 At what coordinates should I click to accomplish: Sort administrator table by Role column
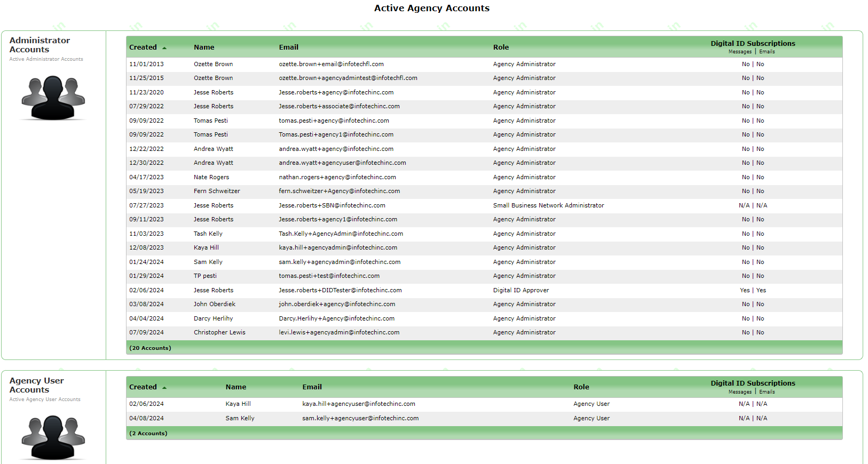tap(501, 47)
